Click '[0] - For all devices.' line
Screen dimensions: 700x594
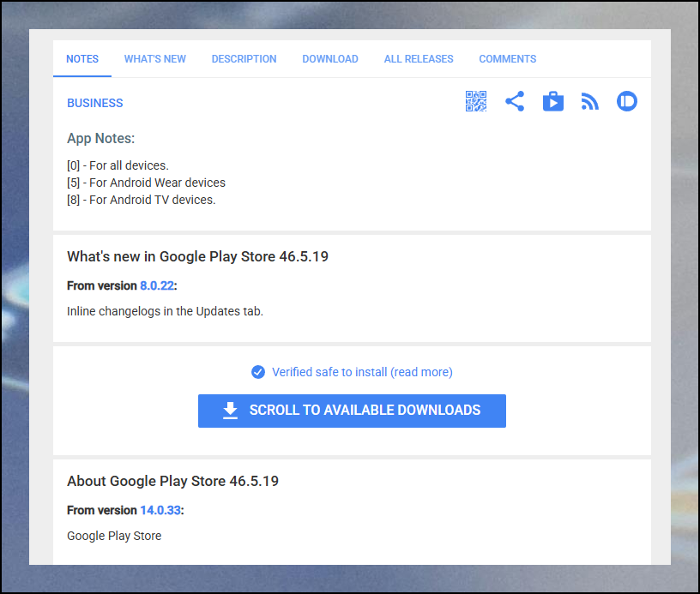(x=118, y=165)
